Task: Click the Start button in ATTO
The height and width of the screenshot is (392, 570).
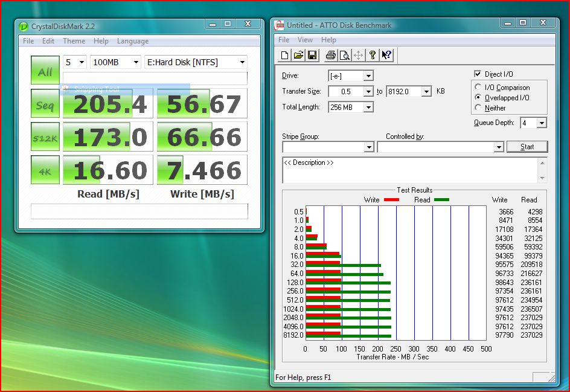Action: tap(527, 147)
